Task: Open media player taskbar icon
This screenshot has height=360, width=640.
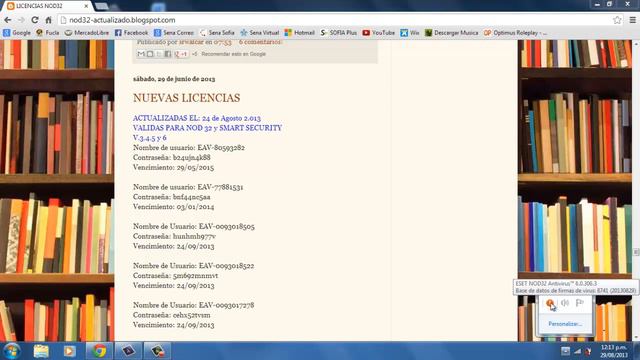Action: pos(69,351)
